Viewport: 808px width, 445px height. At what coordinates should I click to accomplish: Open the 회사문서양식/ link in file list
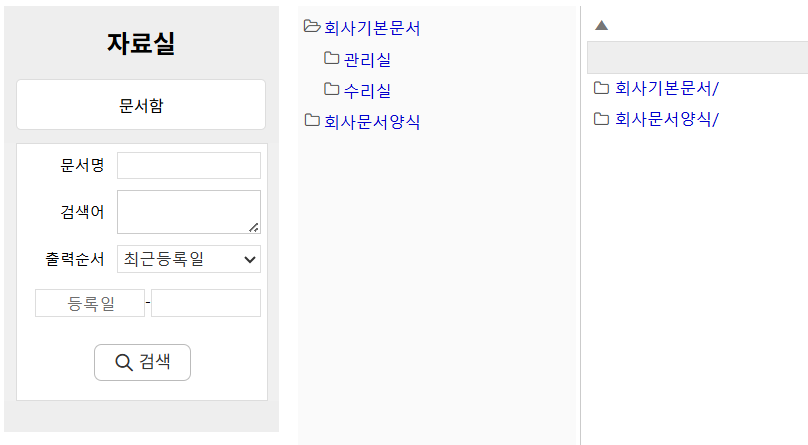pyautogui.click(x=666, y=119)
